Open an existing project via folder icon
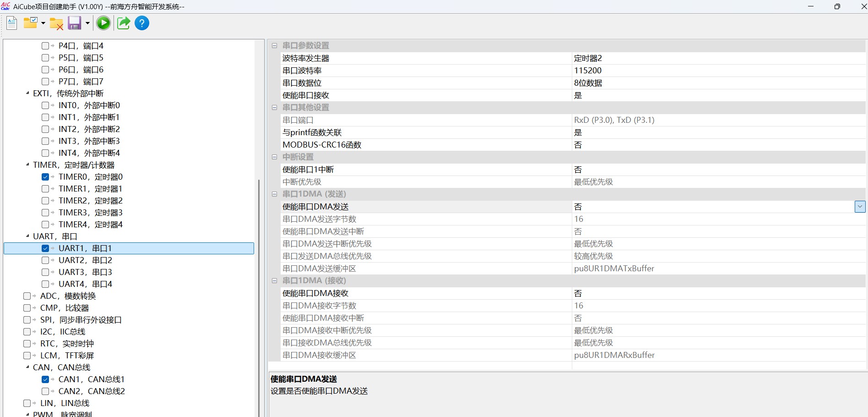 pyautogui.click(x=30, y=23)
